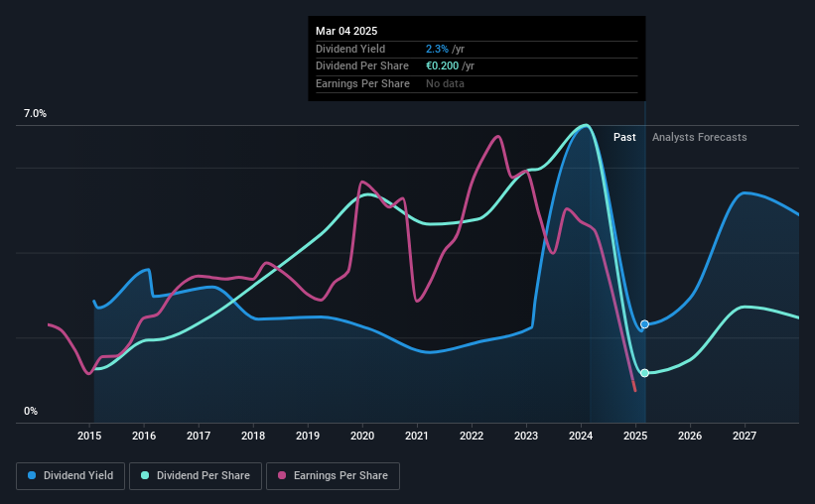This screenshot has height=504, width=815.
Task: Click the 'Mar 04 2025' tooltip date
Action: point(346,31)
